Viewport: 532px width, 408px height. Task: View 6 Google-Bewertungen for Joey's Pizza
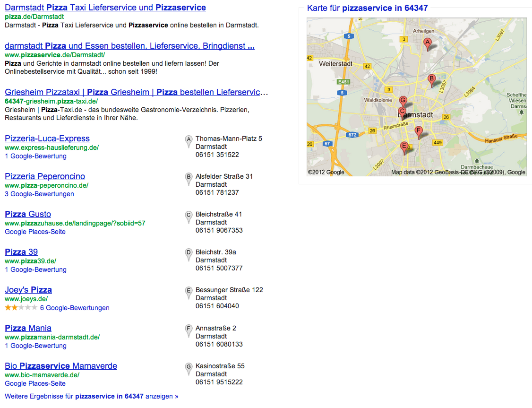(x=75, y=308)
